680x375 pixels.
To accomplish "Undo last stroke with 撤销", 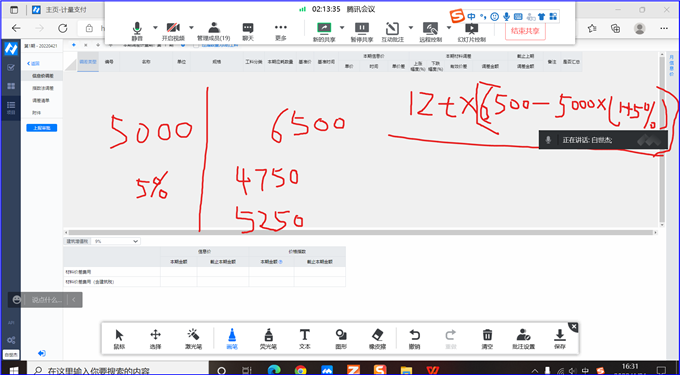I will click(415, 339).
